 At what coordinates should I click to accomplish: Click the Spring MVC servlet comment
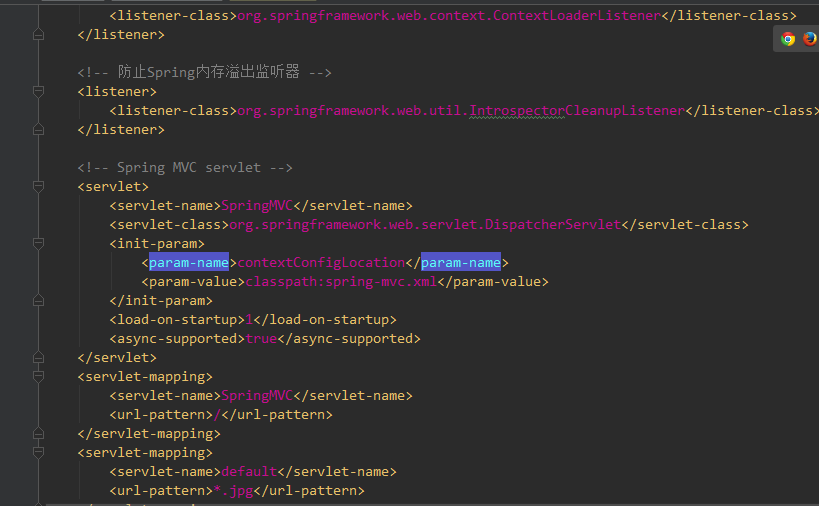point(185,168)
